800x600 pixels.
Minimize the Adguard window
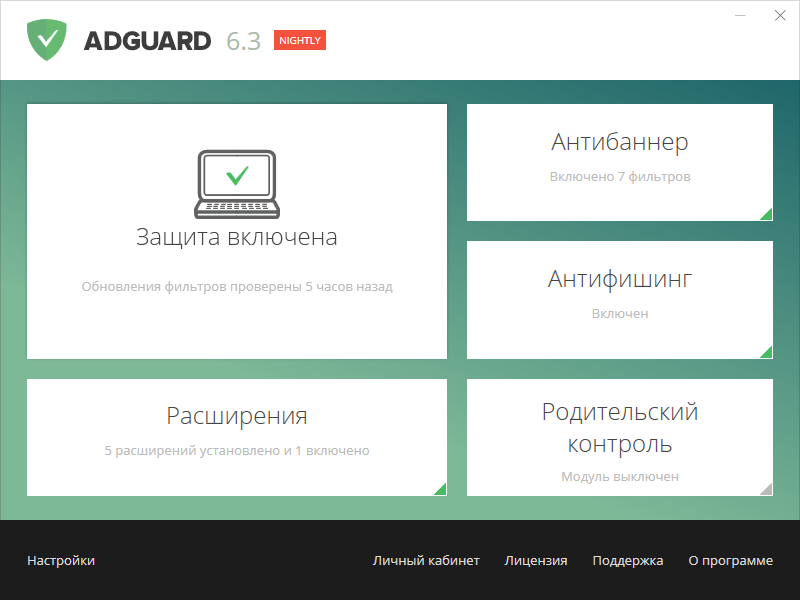tap(740, 16)
